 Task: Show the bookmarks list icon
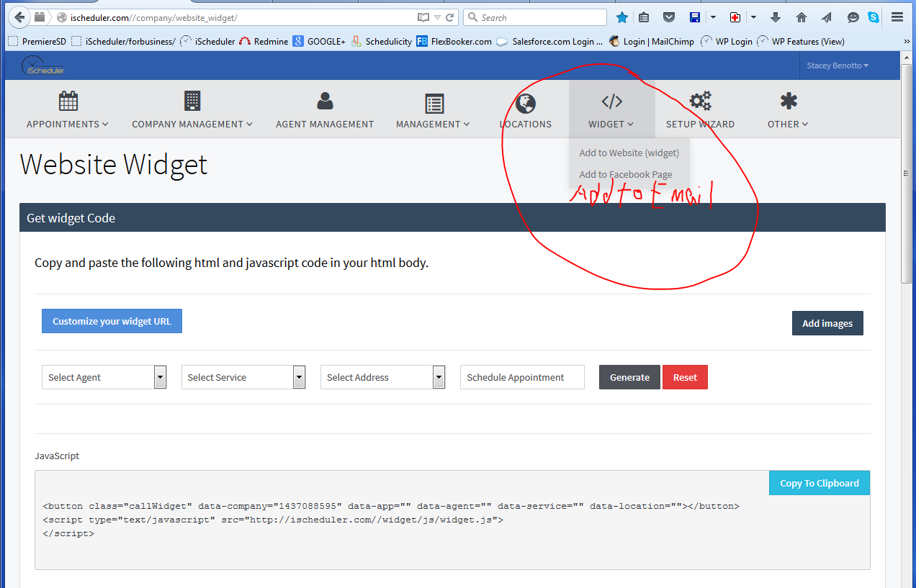[x=645, y=17]
